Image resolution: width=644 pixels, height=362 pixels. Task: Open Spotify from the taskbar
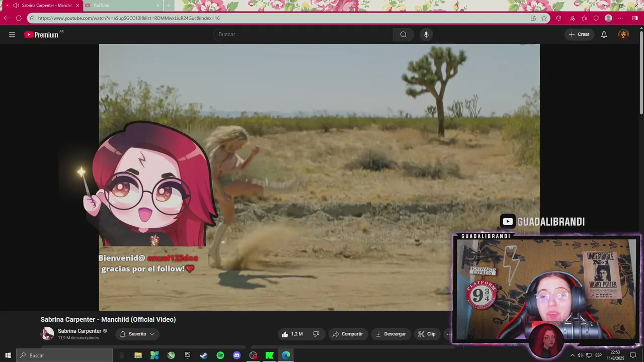[x=220, y=355]
